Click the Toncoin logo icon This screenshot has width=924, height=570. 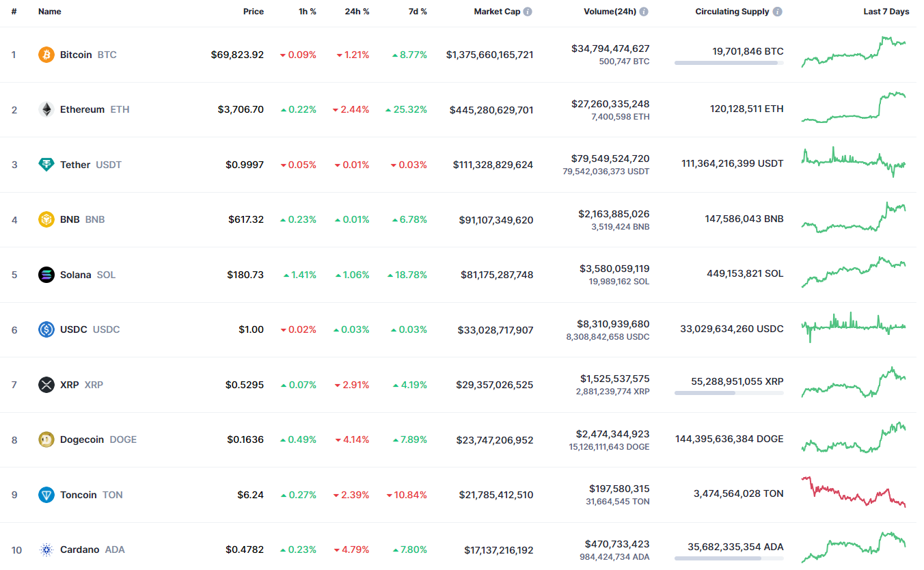pos(46,495)
